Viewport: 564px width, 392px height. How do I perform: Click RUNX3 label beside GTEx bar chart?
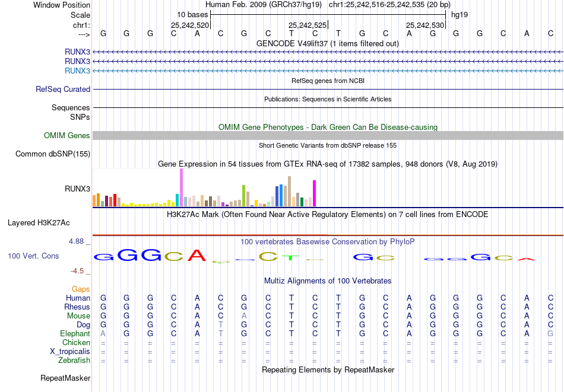(77, 189)
